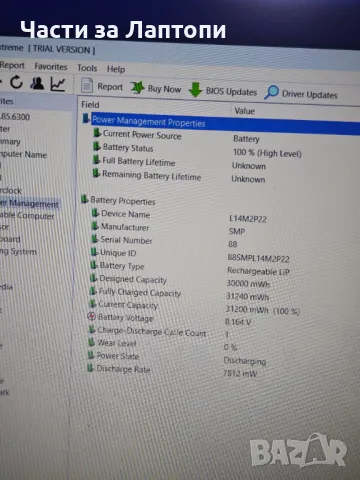
Task: Click icon beside Manufacturer row
Action: (95, 226)
